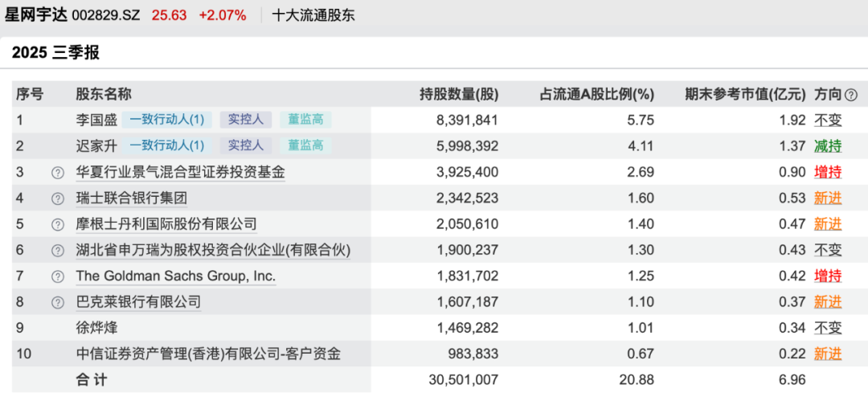
Task: Click 实控人 tag for 迟家升
Action: pyautogui.click(x=246, y=145)
